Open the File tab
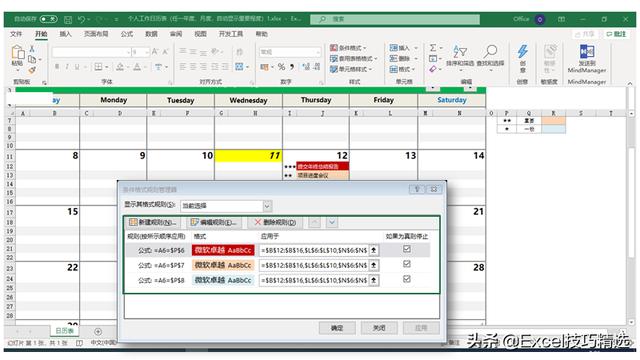 coord(16,34)
